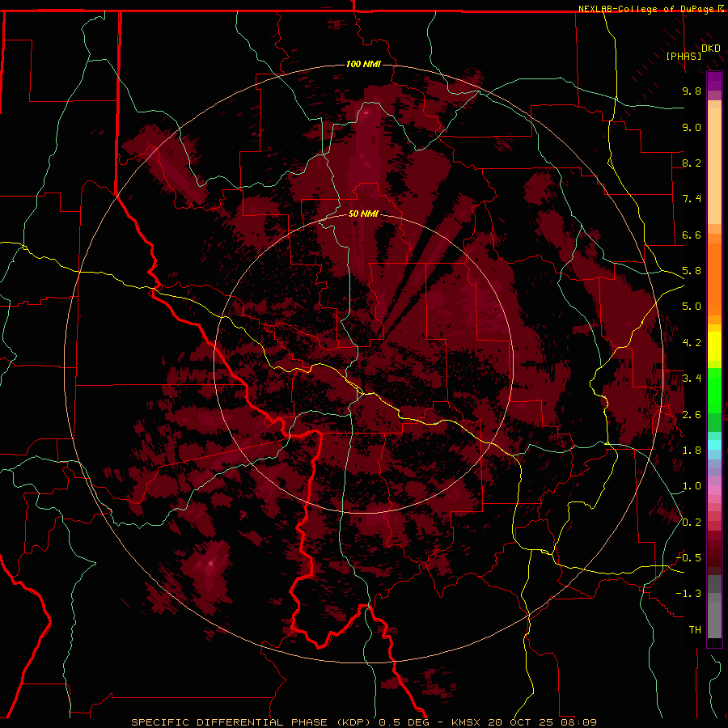The image size is (728, 728).
Task: Click the DKD product label
Action: click(711, 49)
